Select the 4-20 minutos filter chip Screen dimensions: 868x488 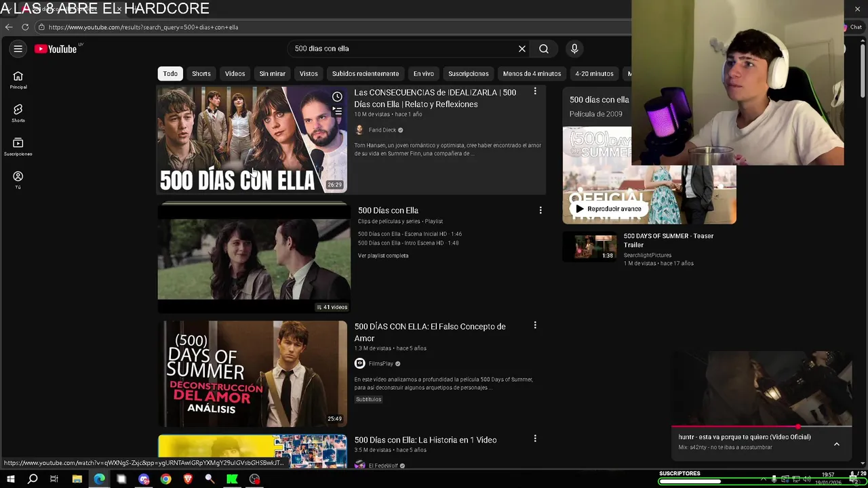pos(595,73)
